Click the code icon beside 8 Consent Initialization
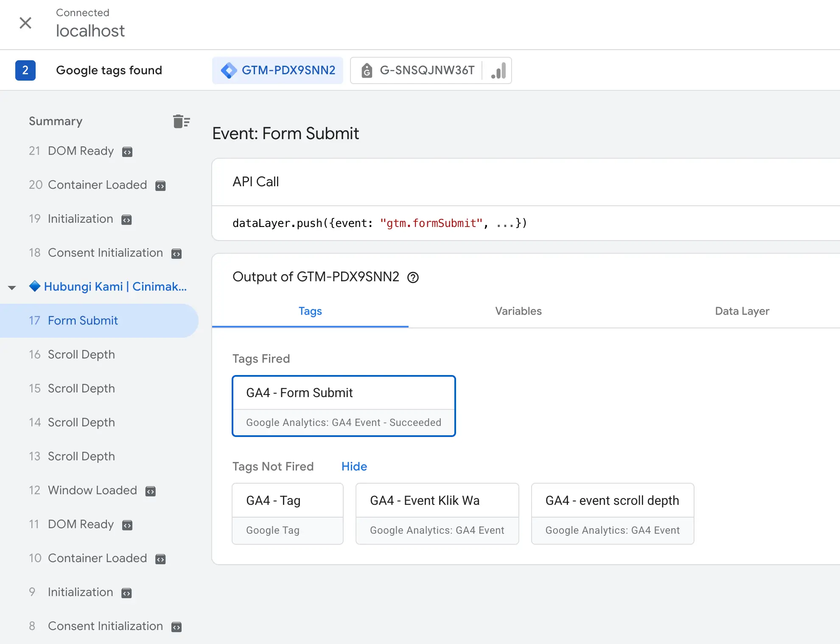This screenshot has width=840, height=644. tap(176, 627)
